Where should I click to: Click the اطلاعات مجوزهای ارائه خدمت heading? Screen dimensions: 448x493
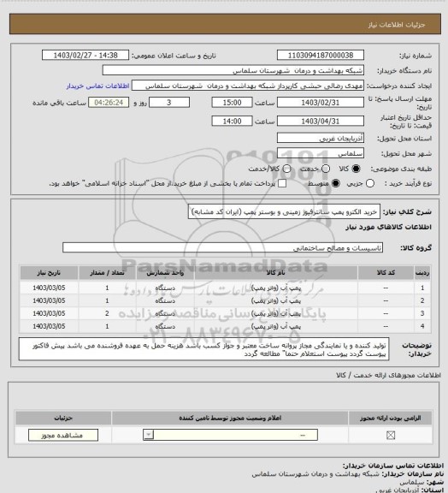(x=389, y=375)
